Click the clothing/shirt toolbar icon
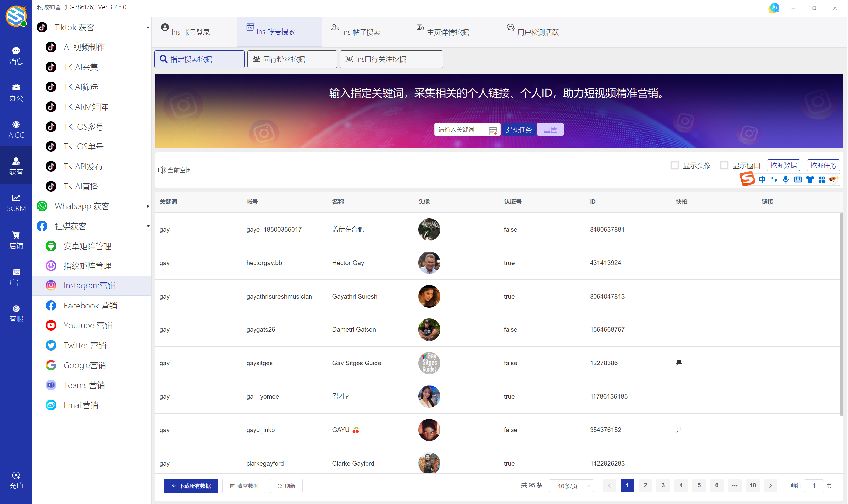 810,179
